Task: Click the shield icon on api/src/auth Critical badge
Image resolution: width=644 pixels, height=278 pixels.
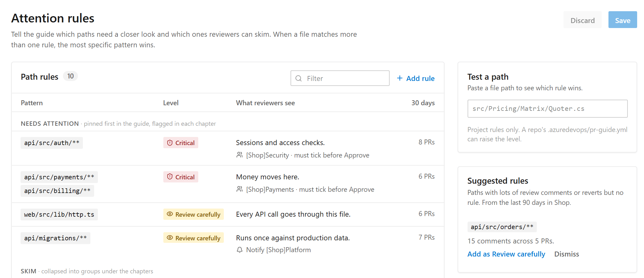Action: point(170,143)
